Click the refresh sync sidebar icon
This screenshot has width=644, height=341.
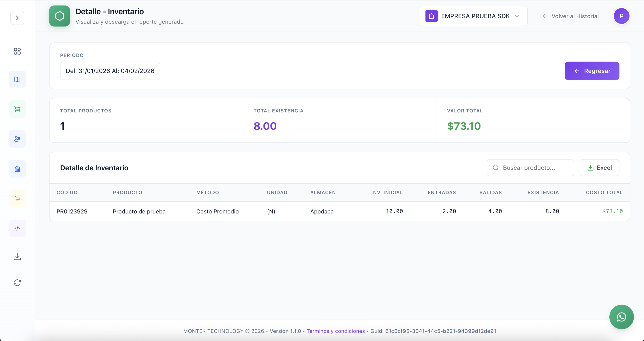pos(17,283)
